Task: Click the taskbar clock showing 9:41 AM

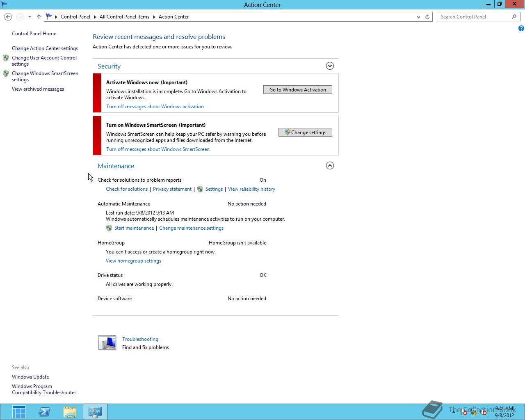Action: pos(504,412)
